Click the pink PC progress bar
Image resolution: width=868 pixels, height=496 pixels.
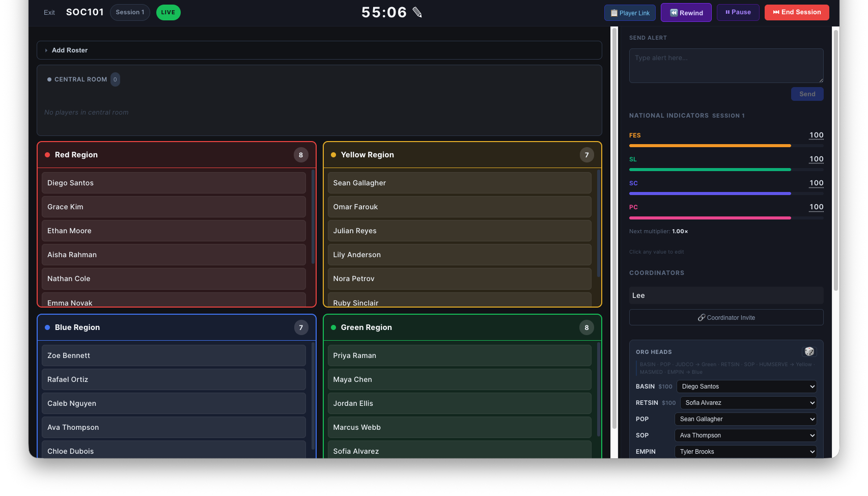726,217
